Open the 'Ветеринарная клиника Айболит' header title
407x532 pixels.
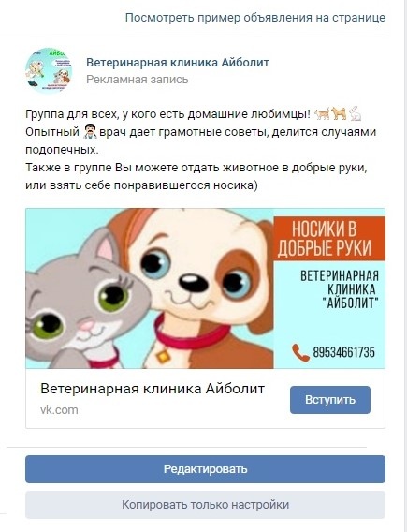coord(178,63)
